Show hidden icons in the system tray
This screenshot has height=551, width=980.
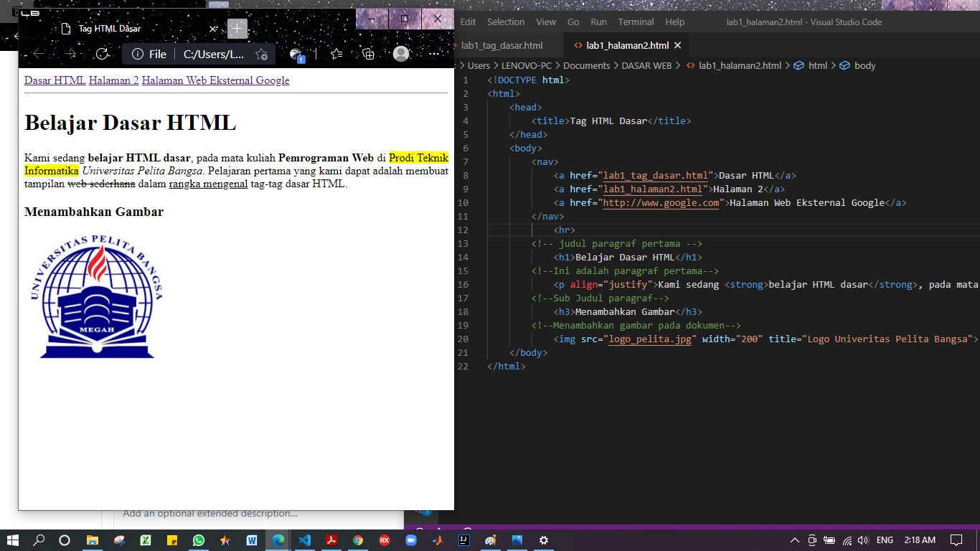pos(794,540)
